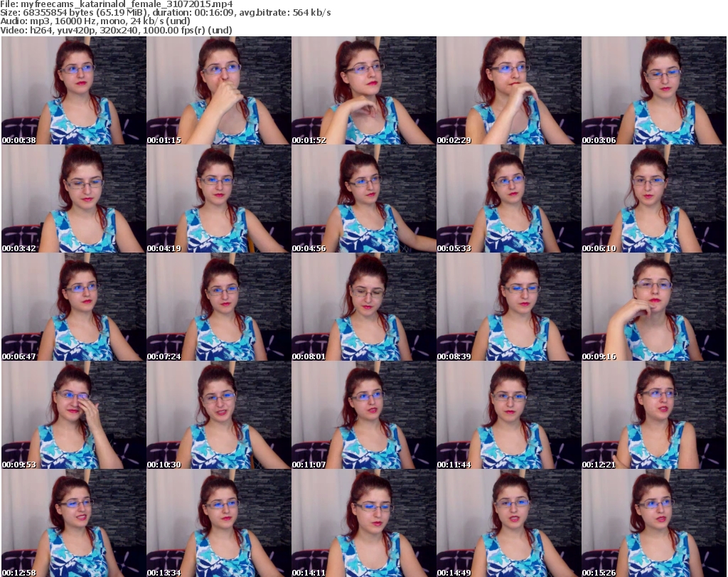Choose the thumbnail frame at 00:04:56
The width and height of the screenshot is (728, 577).
point(363,198)
